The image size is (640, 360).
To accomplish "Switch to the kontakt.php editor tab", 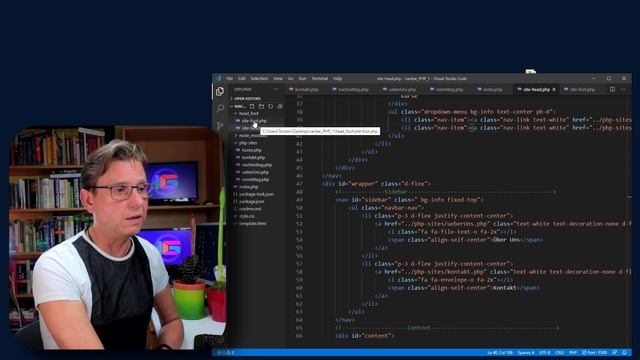I will pyautogui.click(x=304, y=89).
